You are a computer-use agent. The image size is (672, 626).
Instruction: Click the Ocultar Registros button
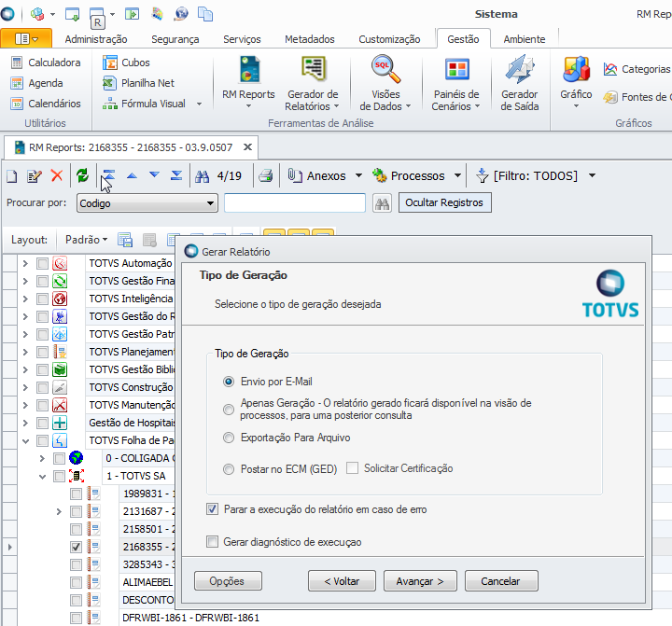pos(444,202)
